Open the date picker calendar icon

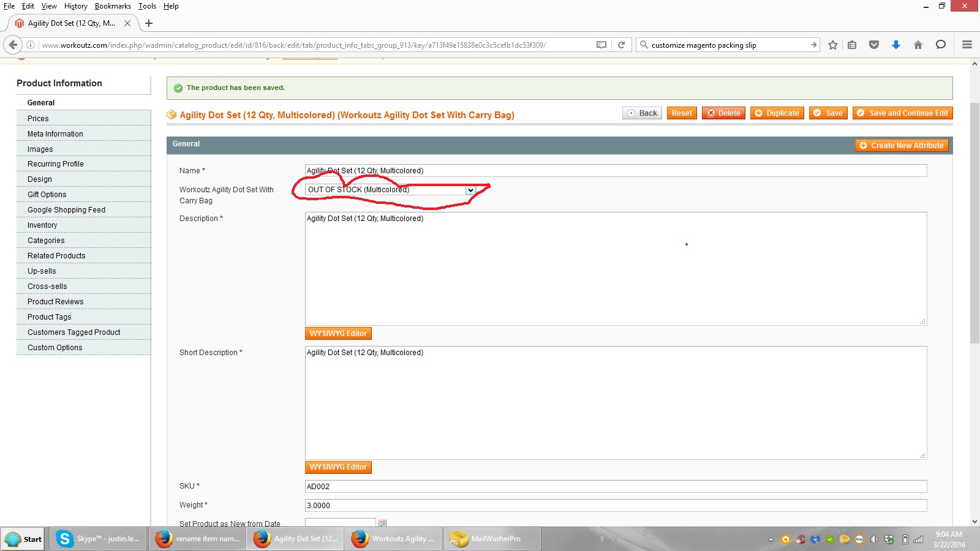click(x=382, y=523)
